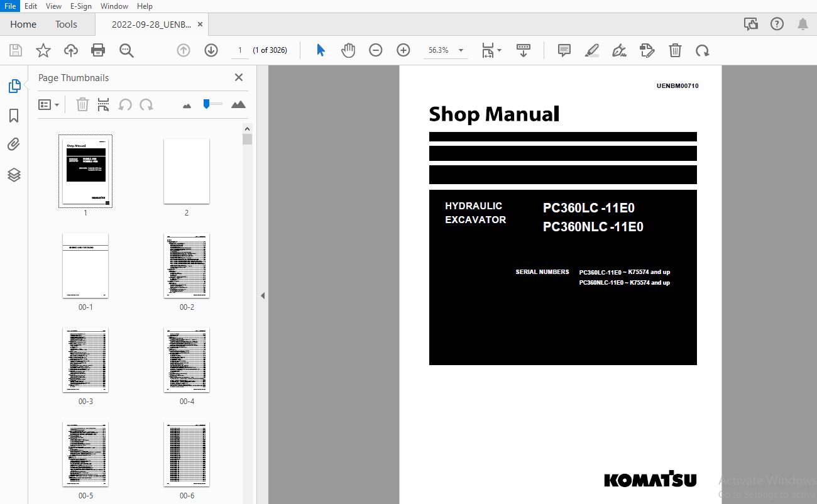Open the View menu
This screenshot has height=504, width=817.
(x=54, y=6)
